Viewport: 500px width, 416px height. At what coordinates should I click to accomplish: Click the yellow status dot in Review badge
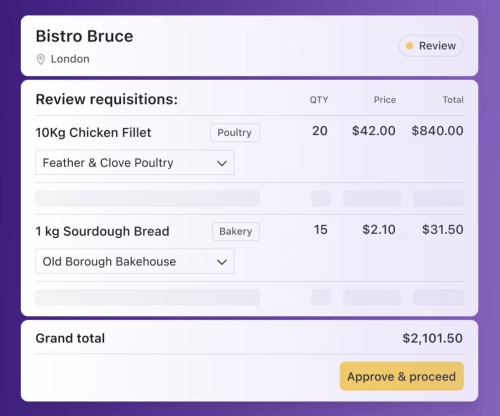(409, 46)
